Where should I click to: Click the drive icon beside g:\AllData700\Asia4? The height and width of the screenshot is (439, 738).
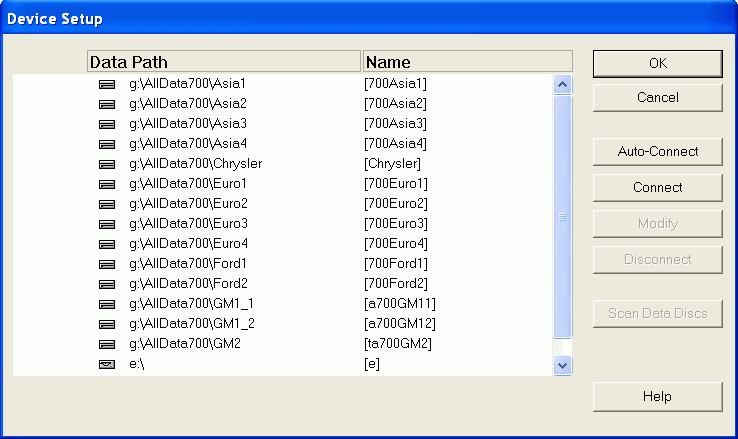(107, 144)
